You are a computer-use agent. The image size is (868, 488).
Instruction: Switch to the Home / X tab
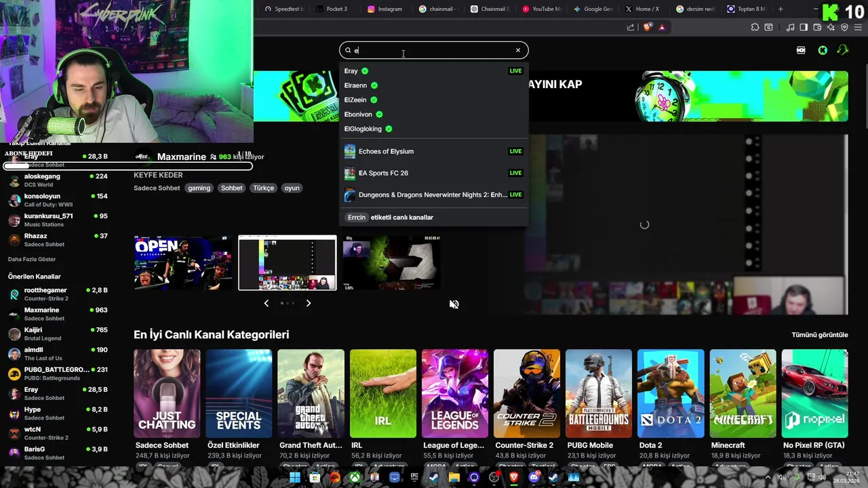coord(646,9)
